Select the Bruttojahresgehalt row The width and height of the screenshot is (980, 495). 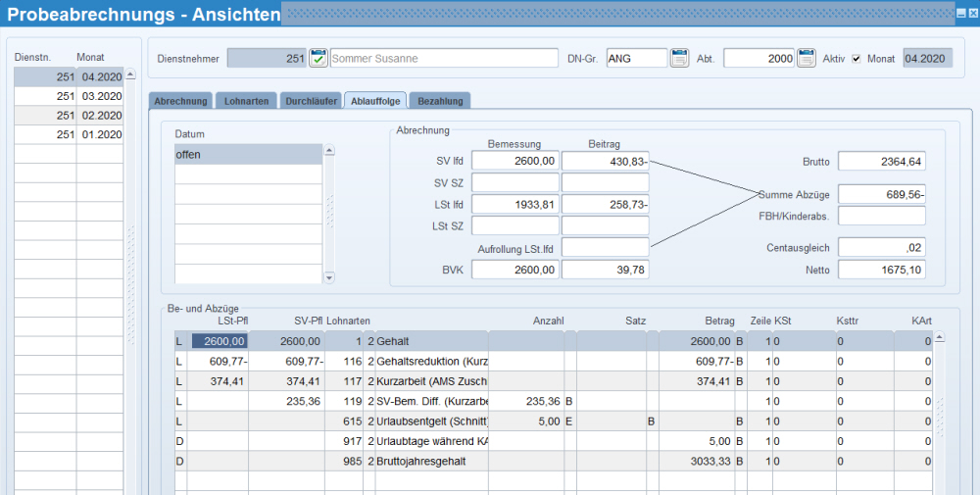point(553,462)
